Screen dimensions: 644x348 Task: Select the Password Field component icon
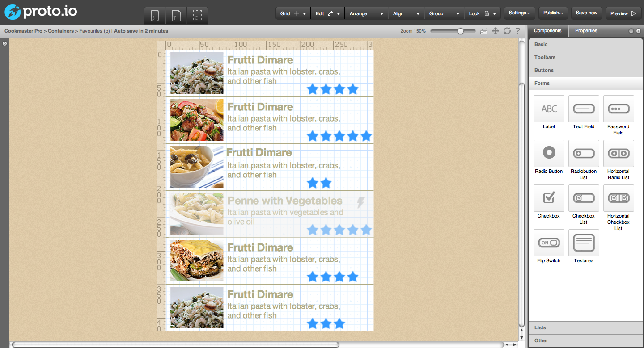click(x=619, y=109)
